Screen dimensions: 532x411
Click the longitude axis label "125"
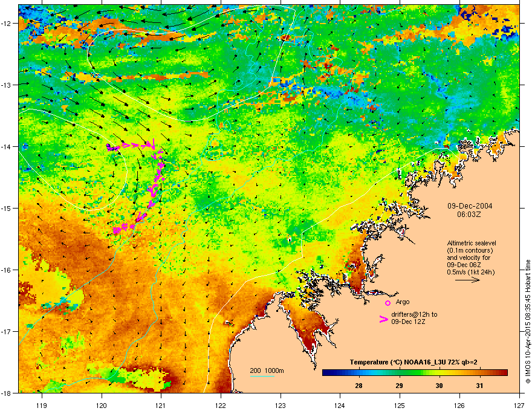coord(400,405)
